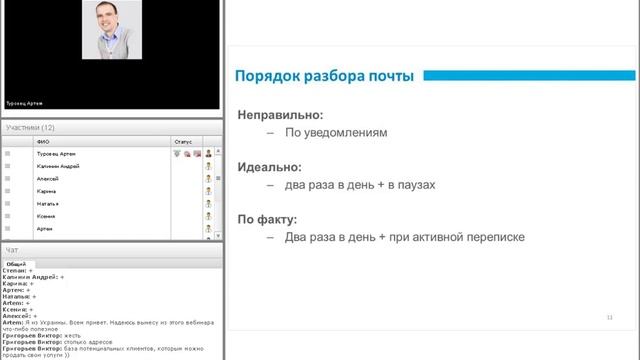Click the user avatar icon in Наталья row
This screenshot has height=360, width=640.
(209, 204)
